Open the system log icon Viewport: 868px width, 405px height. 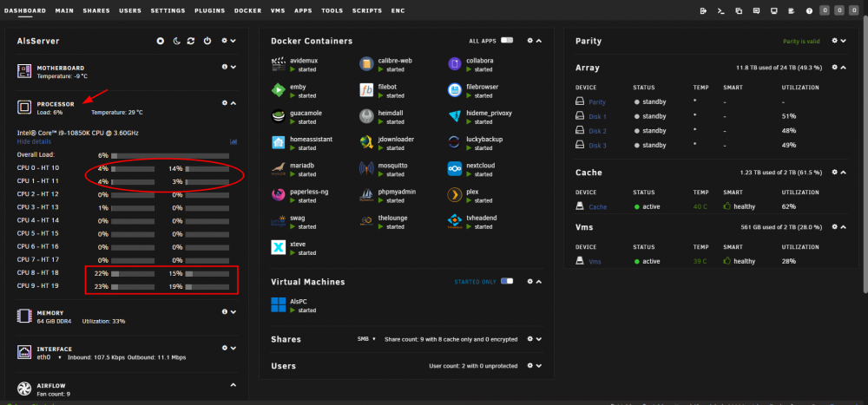pos(792,10)
